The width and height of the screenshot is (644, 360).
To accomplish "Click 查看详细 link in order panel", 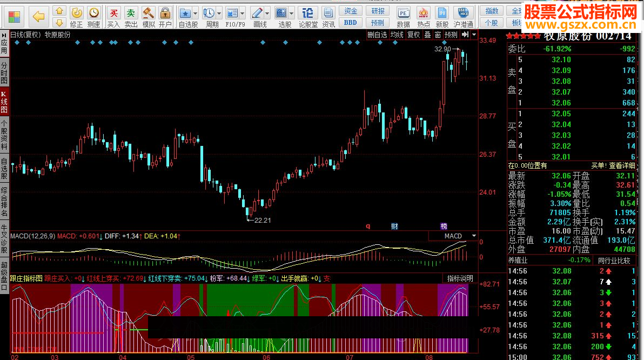I will click(x=622, y=165).
